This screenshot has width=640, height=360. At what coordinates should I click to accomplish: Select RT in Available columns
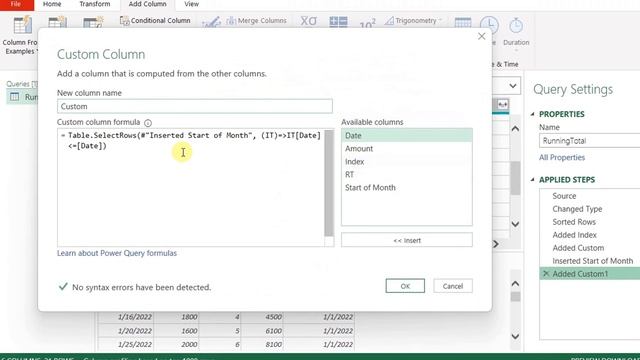click(407, 175)
